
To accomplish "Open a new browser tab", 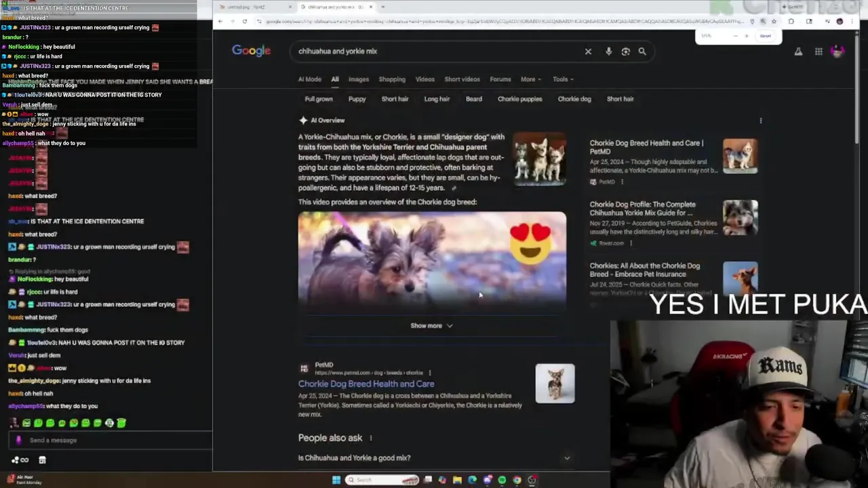I will [x=383, y=7].
